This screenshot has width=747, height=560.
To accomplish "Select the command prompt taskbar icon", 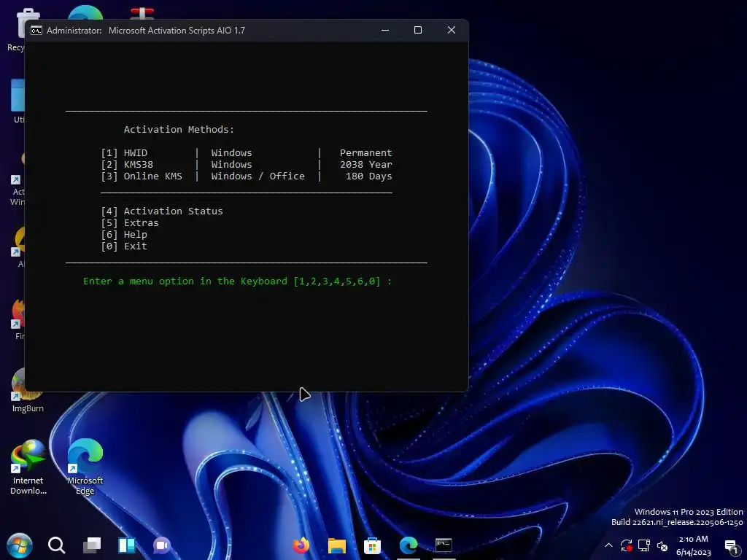I will [x=444, y=545].
